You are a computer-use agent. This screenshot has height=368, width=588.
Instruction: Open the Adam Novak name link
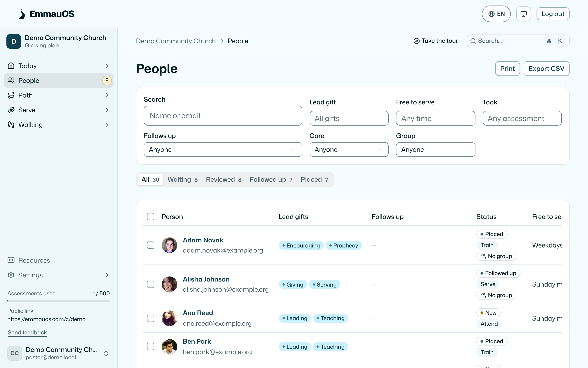point(203,240)
